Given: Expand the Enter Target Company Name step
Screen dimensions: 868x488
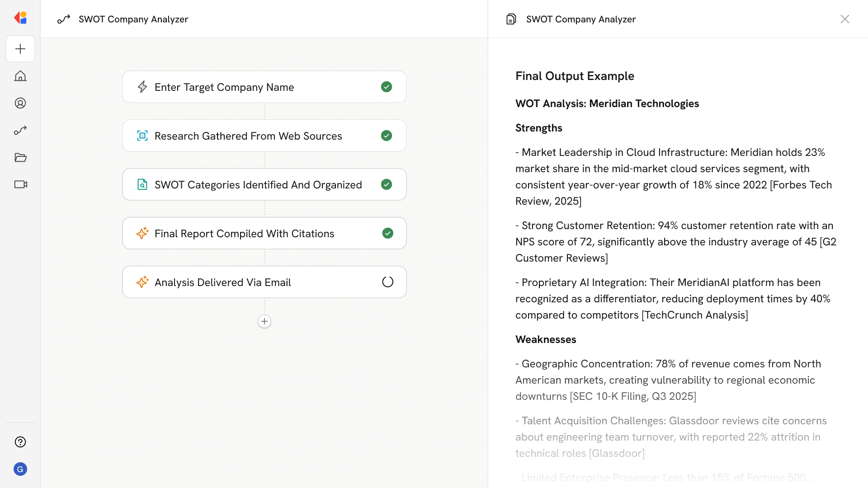Looking at the screenshot, I should (264, 87).
